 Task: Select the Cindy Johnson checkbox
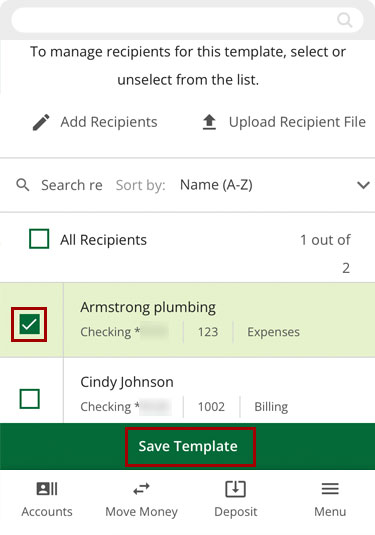click(x=30, y=399)
